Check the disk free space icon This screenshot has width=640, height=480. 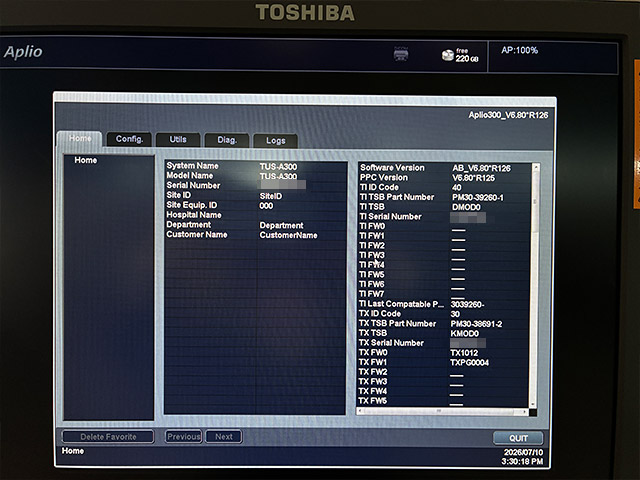(448, 55)
